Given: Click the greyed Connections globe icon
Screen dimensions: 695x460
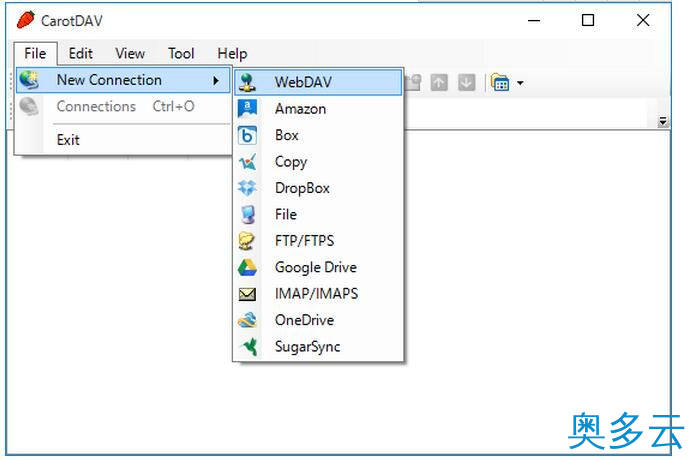Looking at the screenshot, I should pos(29,106).
